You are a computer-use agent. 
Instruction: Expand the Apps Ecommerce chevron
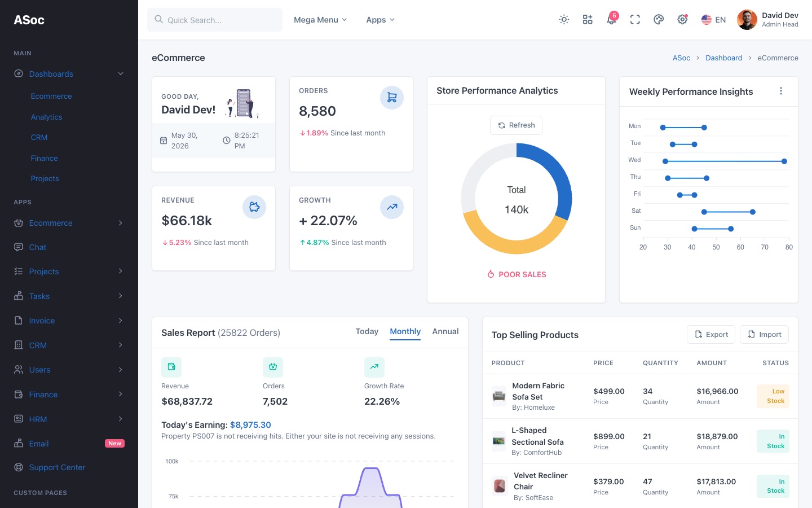click(120, 223)
